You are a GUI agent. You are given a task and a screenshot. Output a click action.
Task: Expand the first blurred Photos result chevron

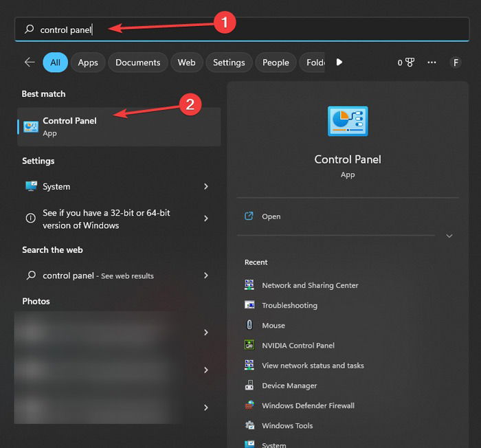(x=206, y=333)
